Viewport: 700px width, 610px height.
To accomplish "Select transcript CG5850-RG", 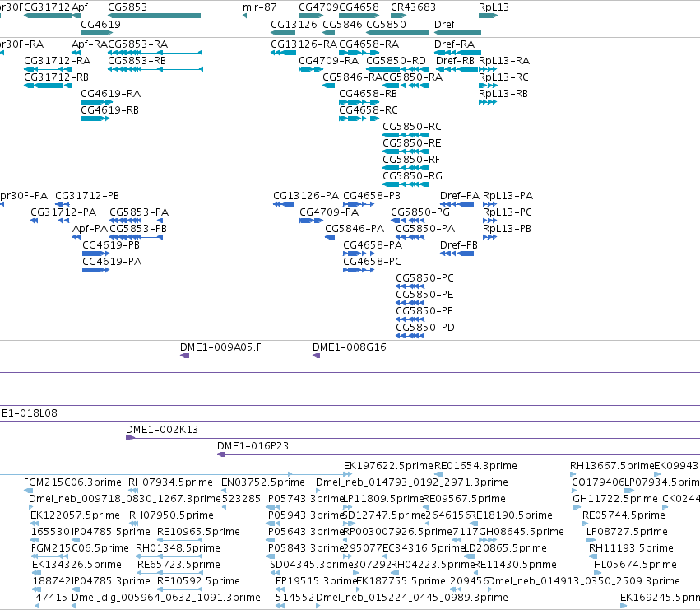I will pyautogui.click(x=412, y=176).
